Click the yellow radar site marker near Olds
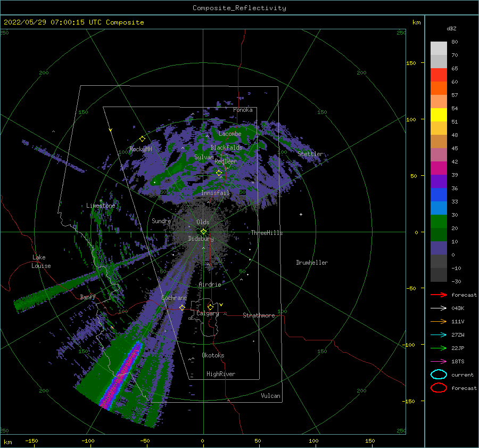 coord(203,232)
